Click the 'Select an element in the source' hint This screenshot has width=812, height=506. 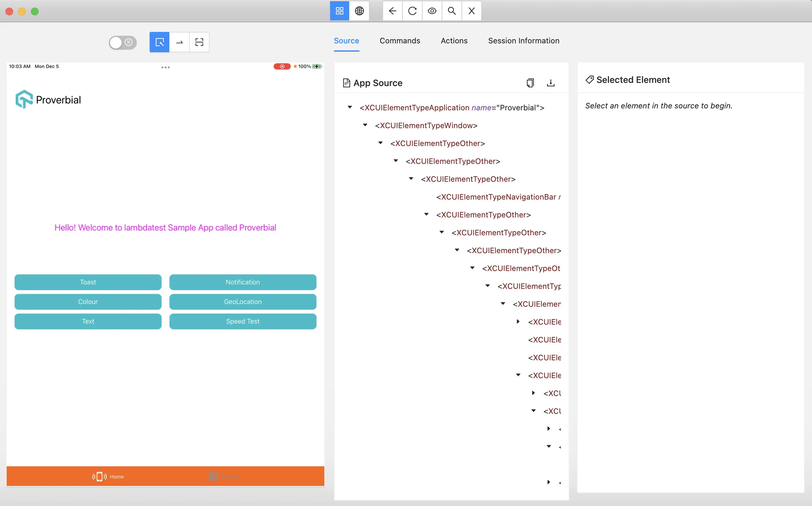point(659,106)
